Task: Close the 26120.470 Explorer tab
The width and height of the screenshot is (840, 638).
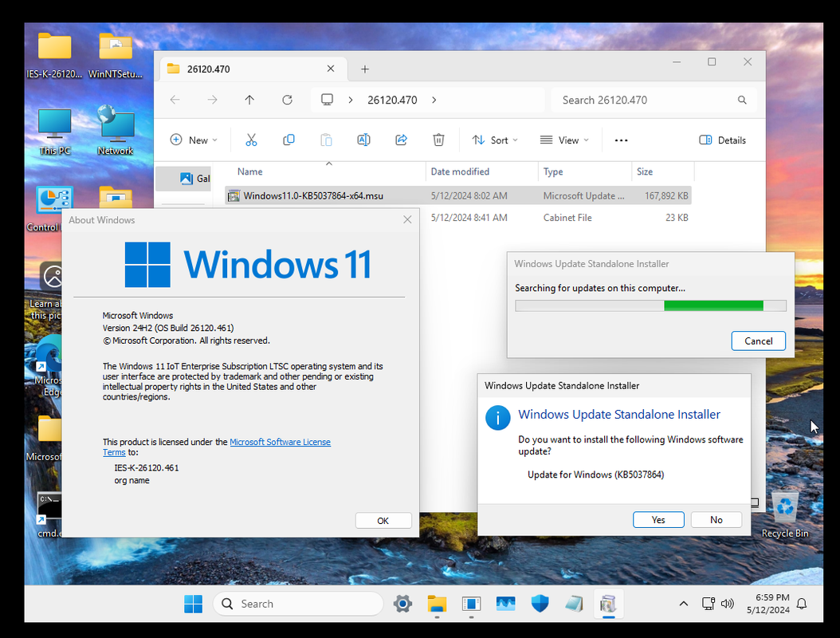Action: coord(331,69)
